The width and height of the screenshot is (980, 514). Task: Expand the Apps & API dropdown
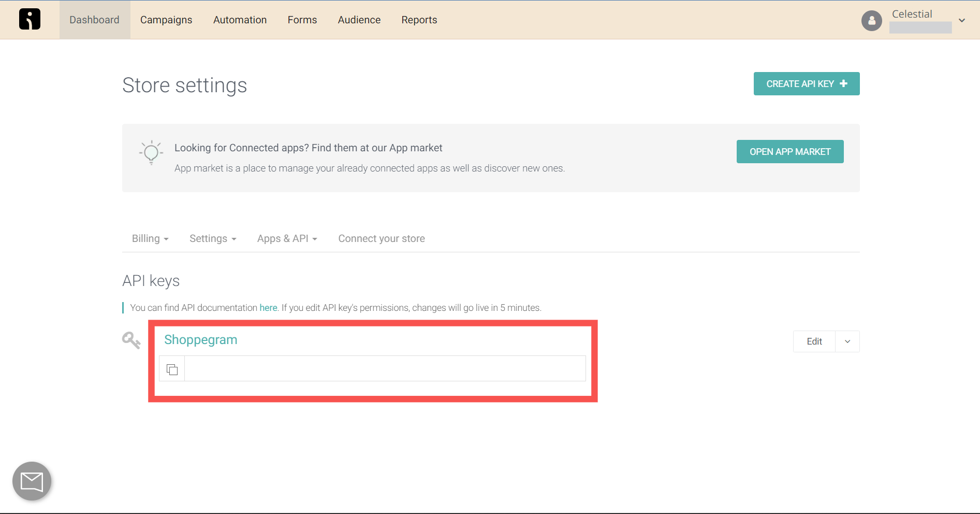287,238
